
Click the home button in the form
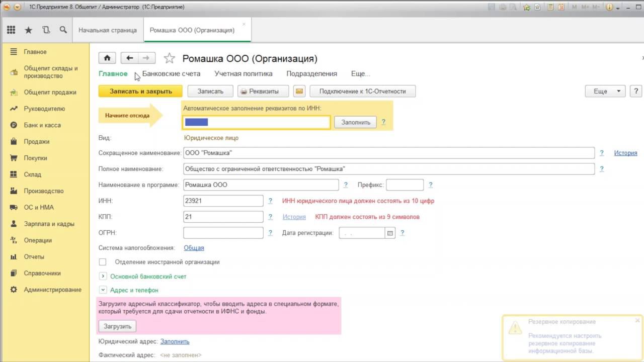pos(107,58)
